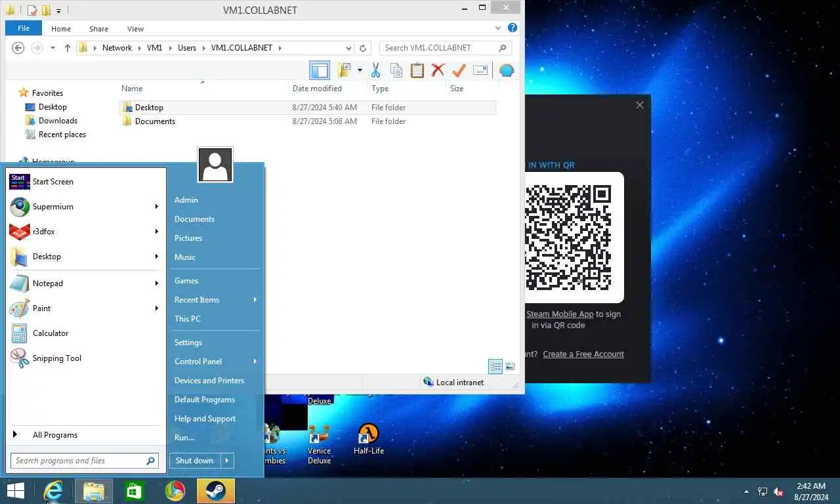Click the red X Delete icon

438,70
